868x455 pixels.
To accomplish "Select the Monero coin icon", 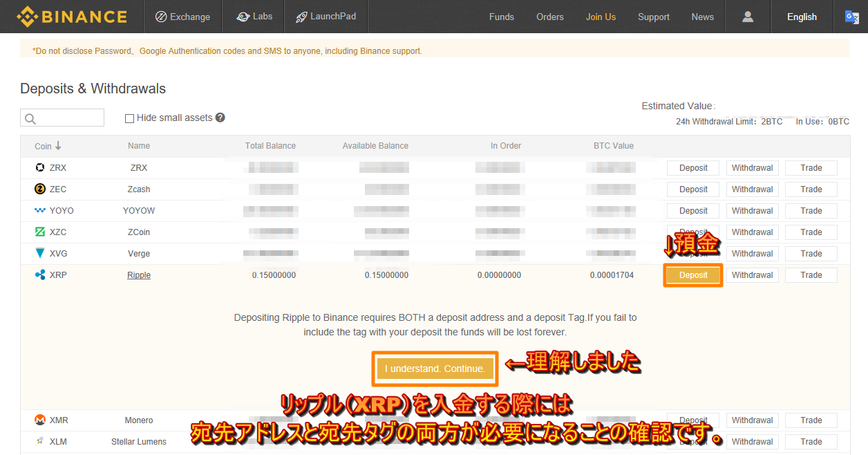I will click(40, 420).
